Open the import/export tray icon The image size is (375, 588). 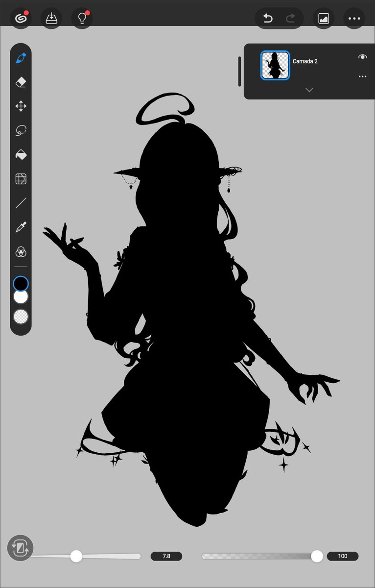[51, 19]
